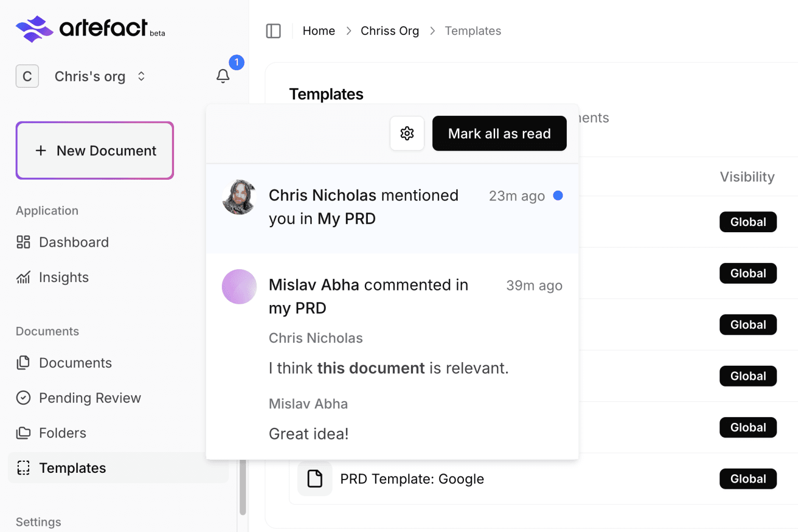Open Folders in the sidebar
Viewport: 798px width, 532px height.
pyautogui.click(x=62, y=433)
